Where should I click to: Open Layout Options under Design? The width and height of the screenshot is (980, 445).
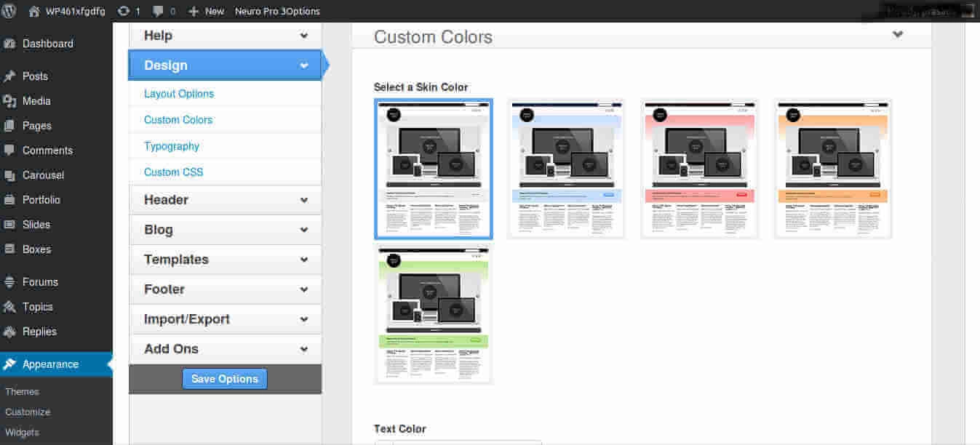[179, 94]
